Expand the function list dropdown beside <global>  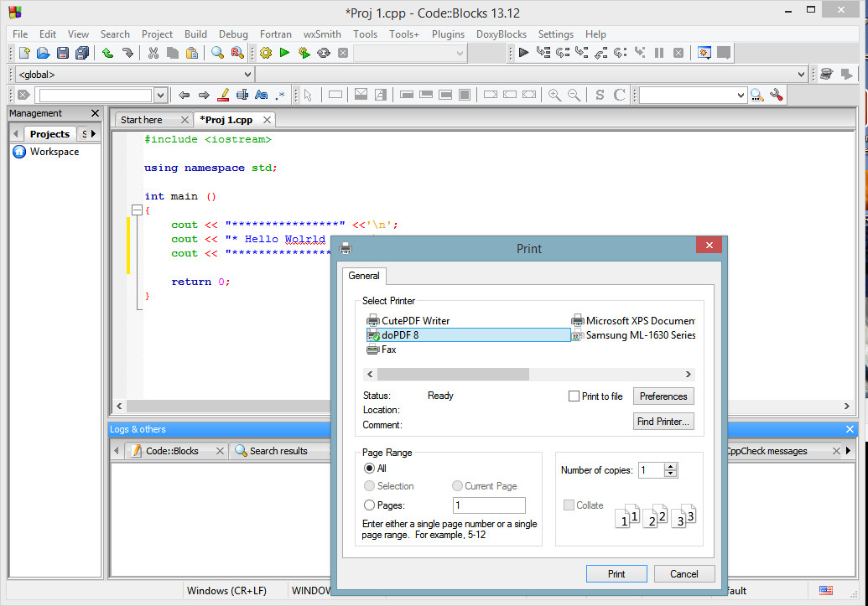(x=801, y=74)
